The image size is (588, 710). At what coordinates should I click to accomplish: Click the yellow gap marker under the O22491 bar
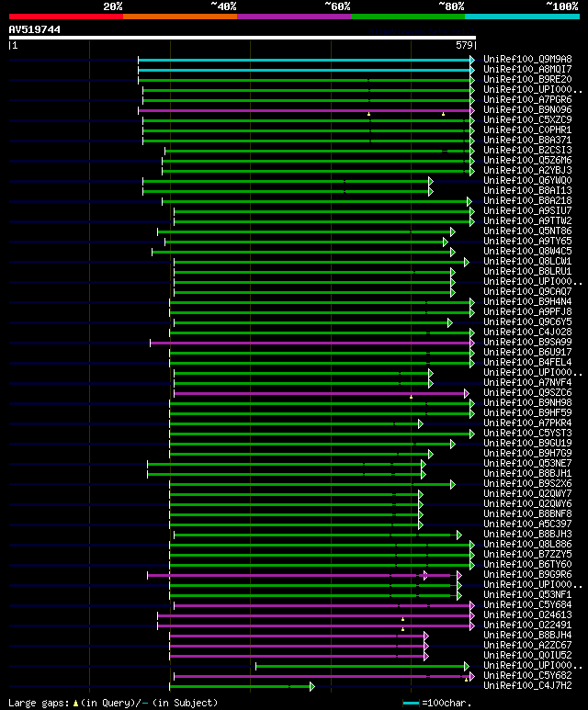[402, 629]
